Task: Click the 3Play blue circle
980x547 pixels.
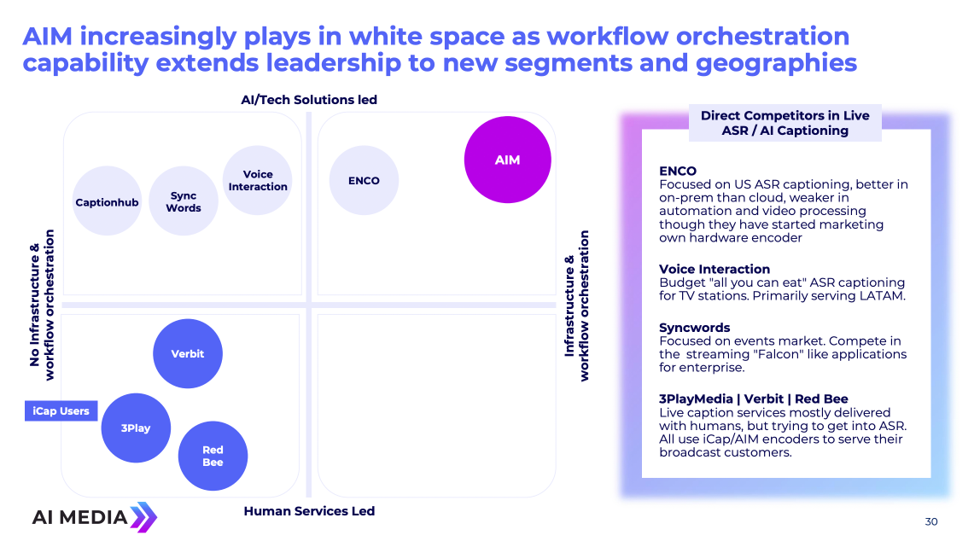Action: point(136,428)
